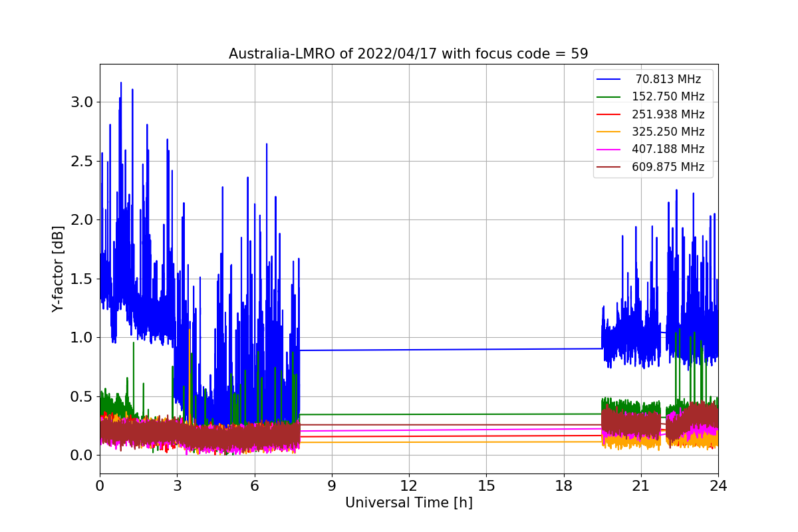798x532 pixels.
Task: Select the 407.188 MHz legend label
Action: pos(668,150)
